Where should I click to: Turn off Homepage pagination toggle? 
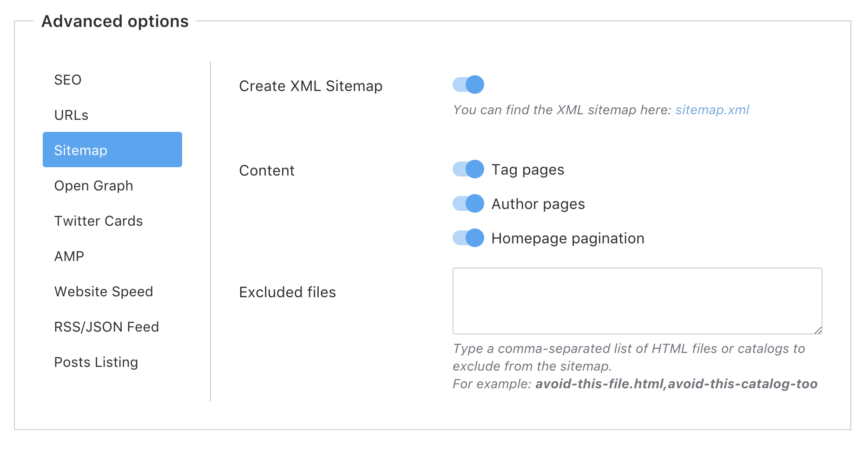tap(468, 238)
